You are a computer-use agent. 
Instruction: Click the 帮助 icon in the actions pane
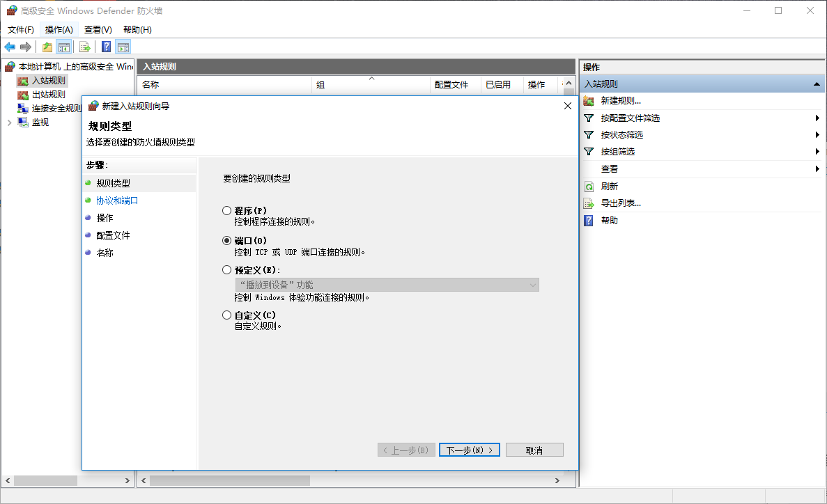point(589,221)
